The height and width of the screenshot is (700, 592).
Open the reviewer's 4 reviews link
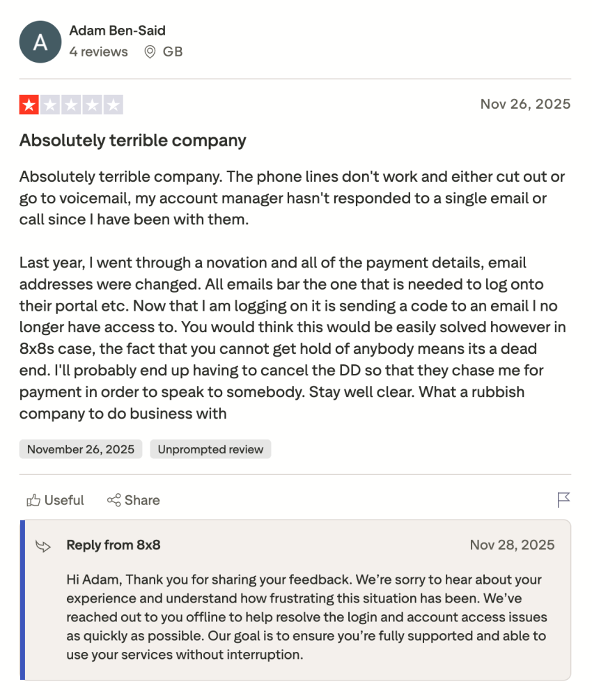pyautogui.click(x=98, y=52)
